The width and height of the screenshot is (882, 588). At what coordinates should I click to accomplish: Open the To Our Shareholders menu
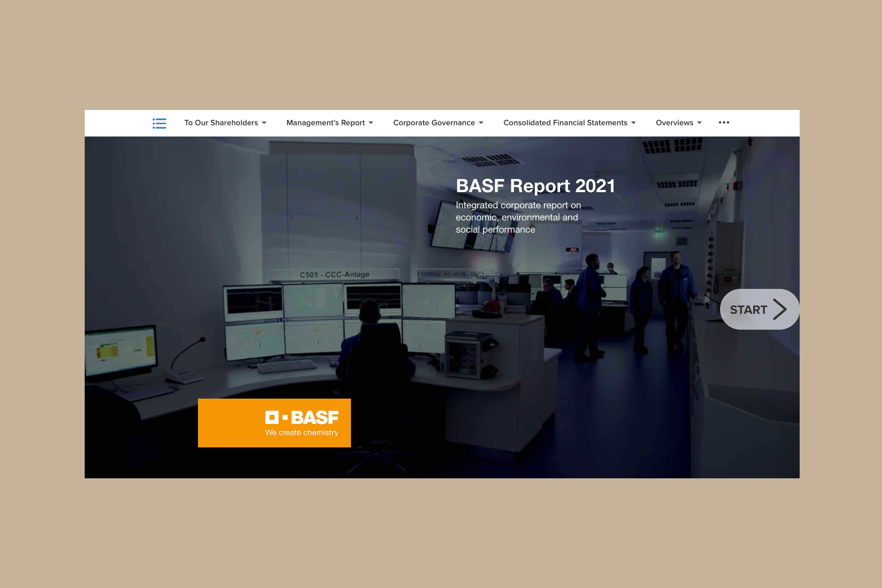[225, 123]
